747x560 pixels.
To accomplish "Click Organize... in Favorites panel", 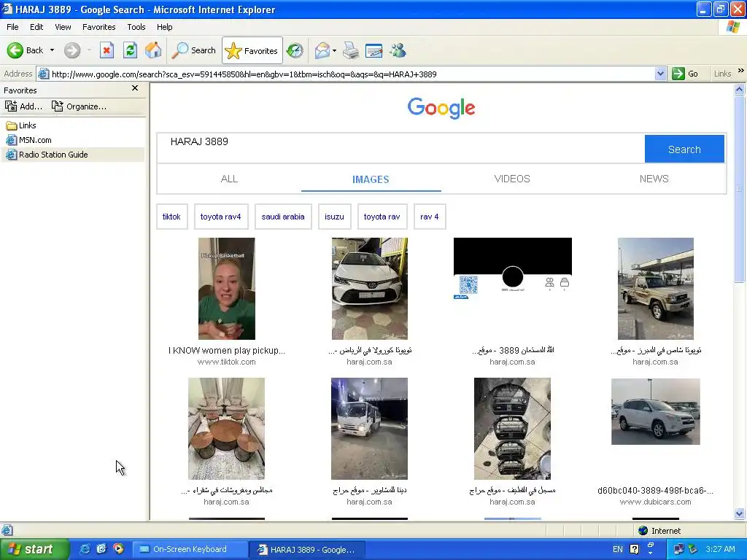I will tap(79, 106).
